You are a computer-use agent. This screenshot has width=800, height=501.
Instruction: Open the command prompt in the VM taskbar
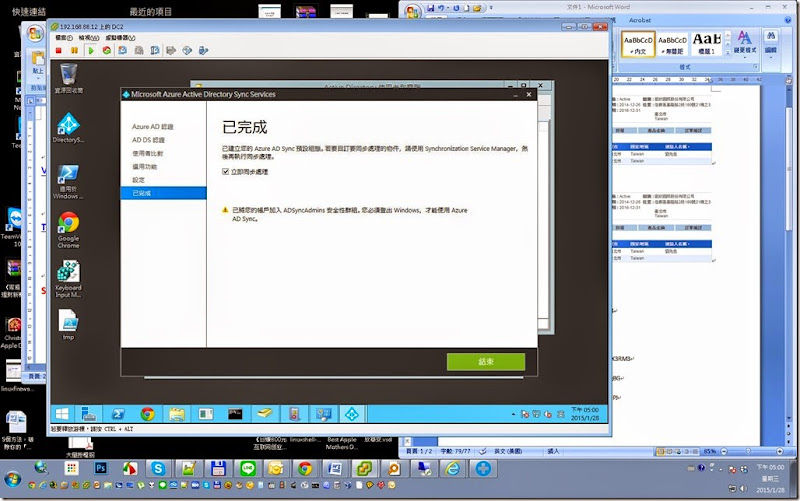235,414
